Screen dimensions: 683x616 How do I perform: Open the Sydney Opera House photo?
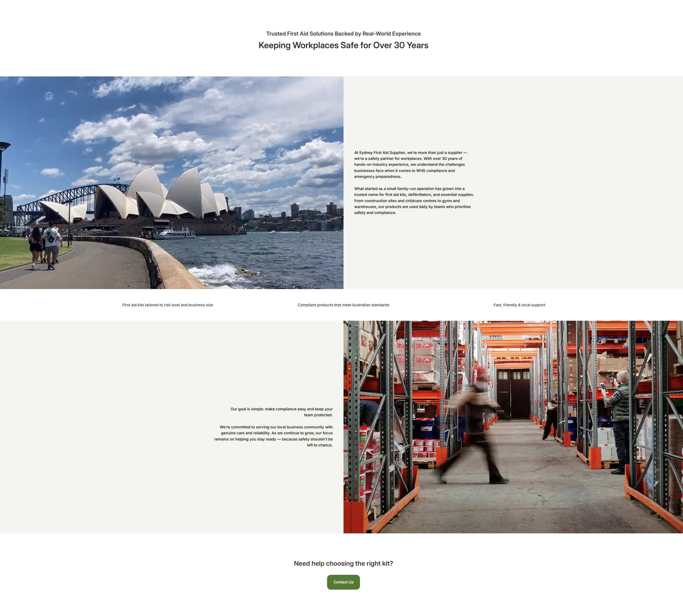172,182
